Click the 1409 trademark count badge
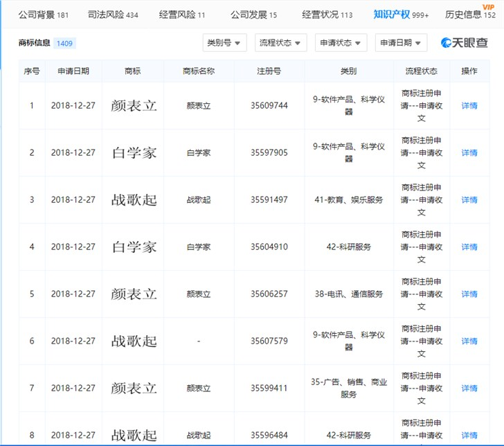Viewport: 504px width, 446px height. (64, 43)
